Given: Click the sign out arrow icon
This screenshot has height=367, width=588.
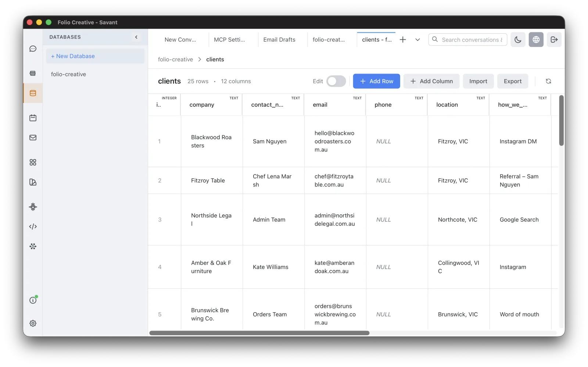Looking at the screenshot, I should pos(554,40).
